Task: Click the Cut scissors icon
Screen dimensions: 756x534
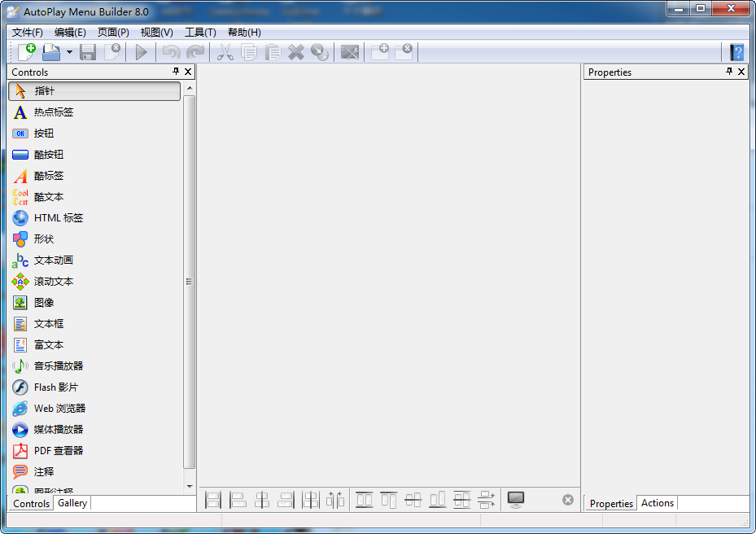Action: click(225, 52)
